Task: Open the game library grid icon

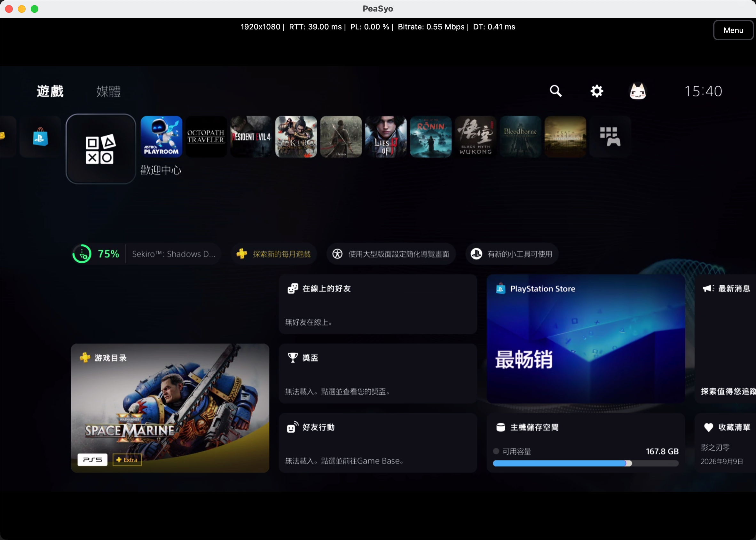Action: [610, 137]
